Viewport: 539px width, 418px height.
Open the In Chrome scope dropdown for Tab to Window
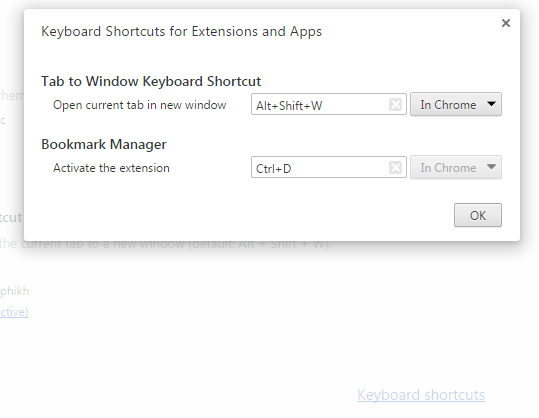coord(456,104)
